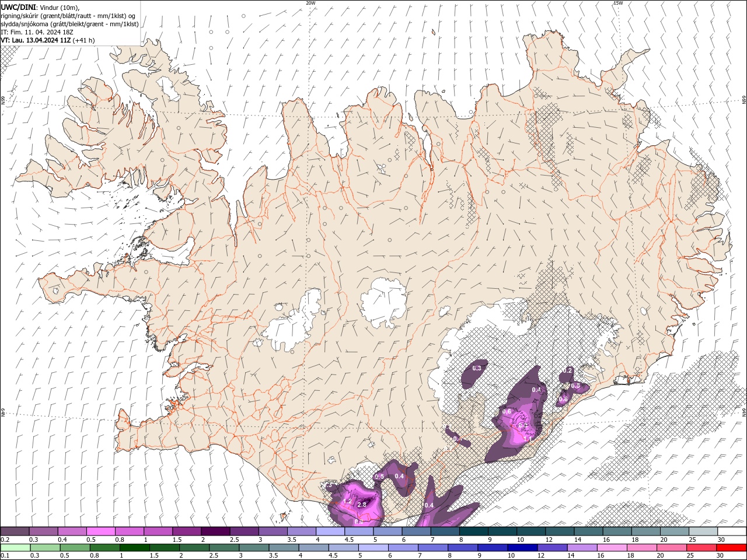This screenshot has width=747, height=560.
Task: Pick the deep blue lower-row swatch between 10 and 12
Action: coord(522,548)
